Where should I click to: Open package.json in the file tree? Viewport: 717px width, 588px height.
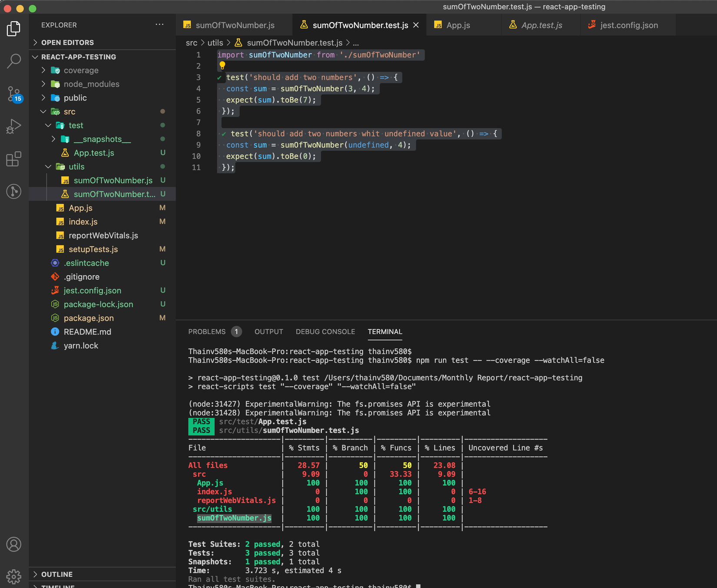click(89, 318)
